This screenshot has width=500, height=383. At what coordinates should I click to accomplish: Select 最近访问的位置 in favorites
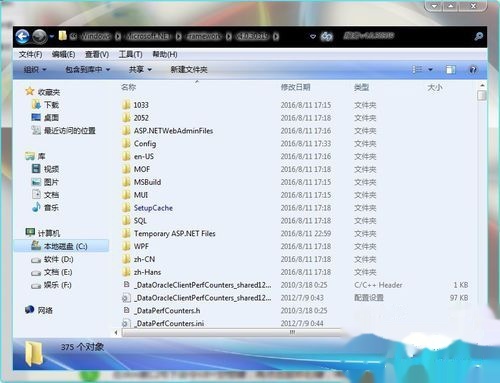[70, 131]
